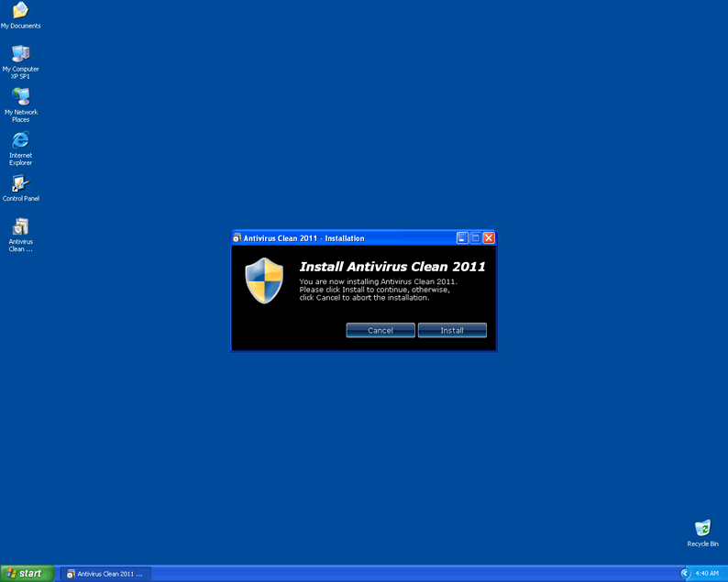This screenshot has height=582, width=728.
Task: Click the installer's maximize button
Action: pos(476,238)
